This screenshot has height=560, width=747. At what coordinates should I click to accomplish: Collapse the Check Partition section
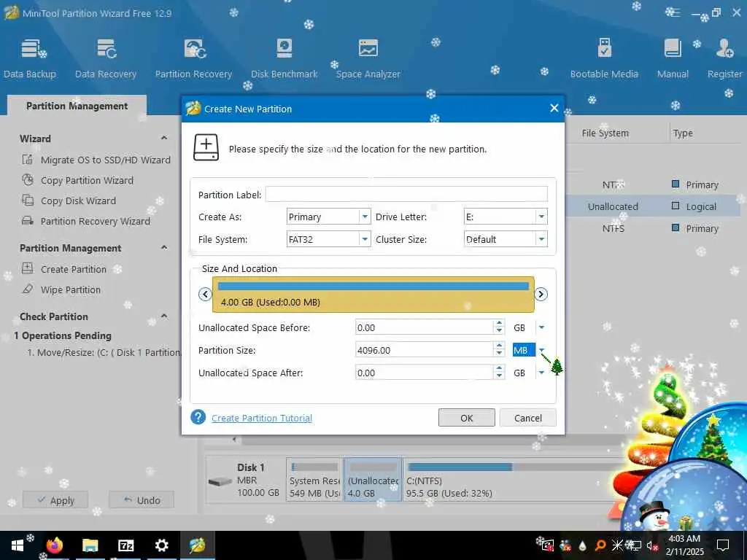tap(164, 316)
